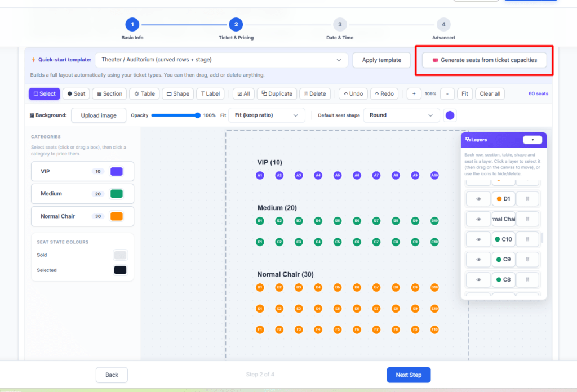The height and width of the screenshot is (392, 577).
Task: Collapse the Layers panel
Action: (532, 140)
